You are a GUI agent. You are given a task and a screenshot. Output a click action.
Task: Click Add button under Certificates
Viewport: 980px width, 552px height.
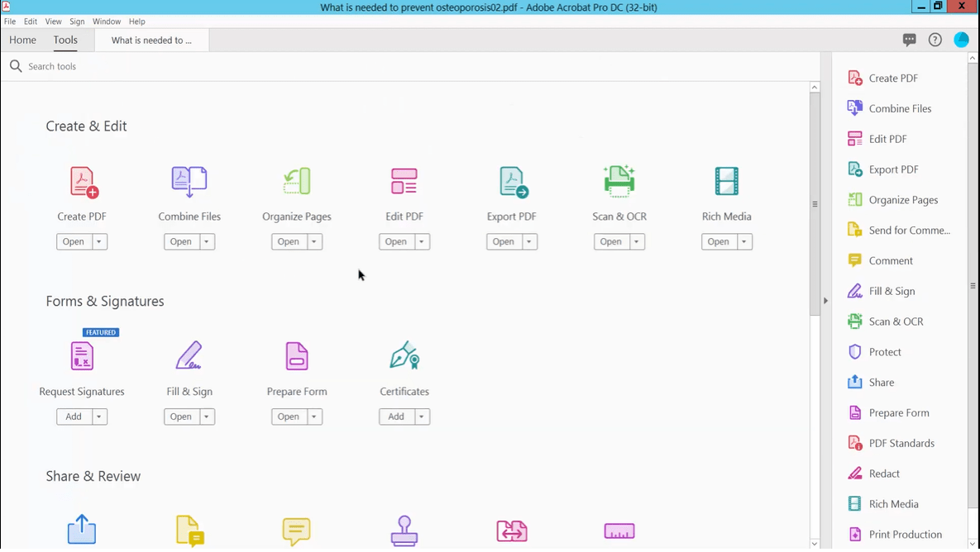[396, 416]
